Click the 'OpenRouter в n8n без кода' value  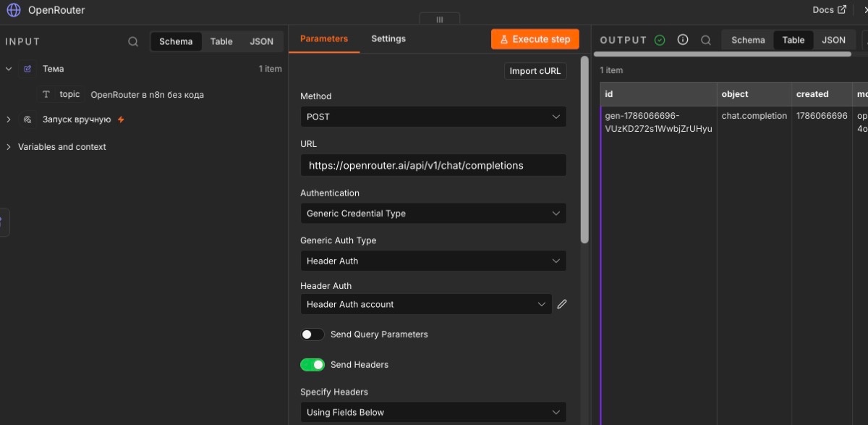coord(147,95)
